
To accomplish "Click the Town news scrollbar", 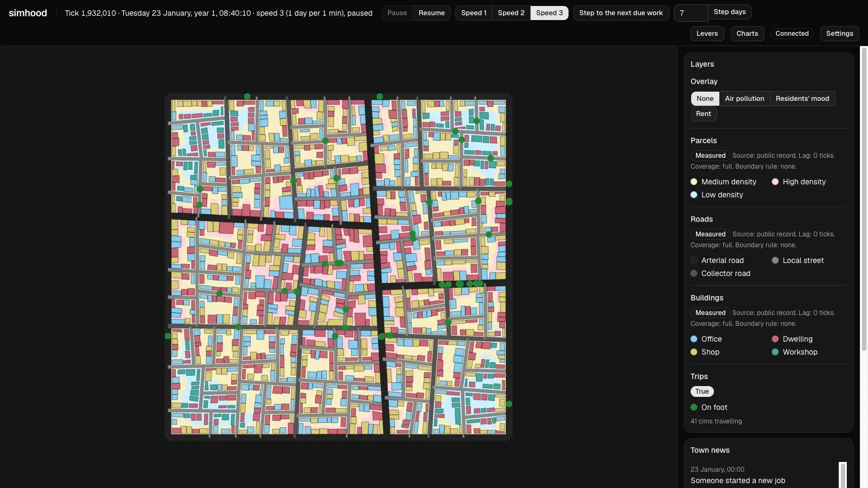I will pyautogui.click(x=843, y=475).
